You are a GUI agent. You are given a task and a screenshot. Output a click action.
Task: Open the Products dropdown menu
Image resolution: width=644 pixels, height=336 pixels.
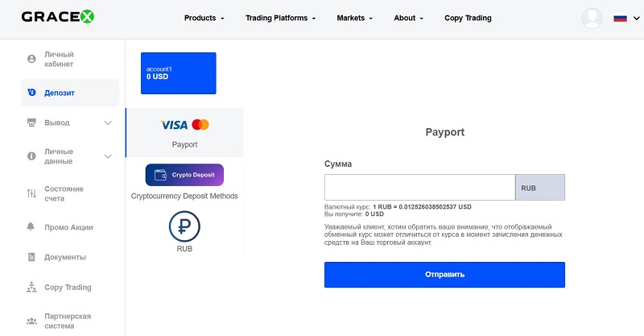click(x=204, y=18)
